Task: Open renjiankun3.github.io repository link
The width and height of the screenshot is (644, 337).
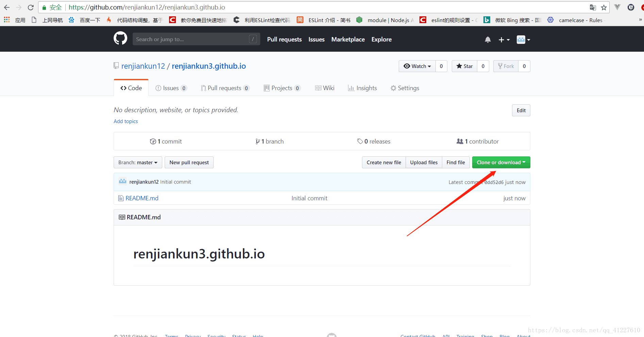Action: click(209, 66)
